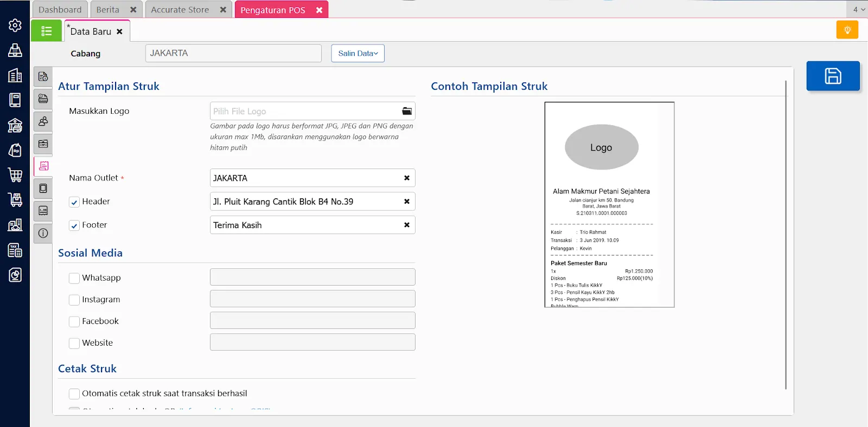Enable the Facebook checkbox
868x427 pixels.
[x=74, y=321]
